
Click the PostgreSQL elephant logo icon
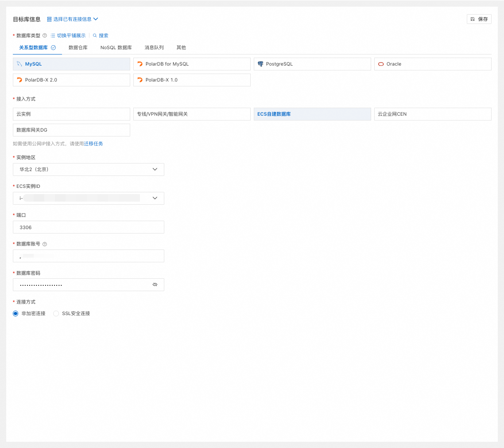(260, 64)
